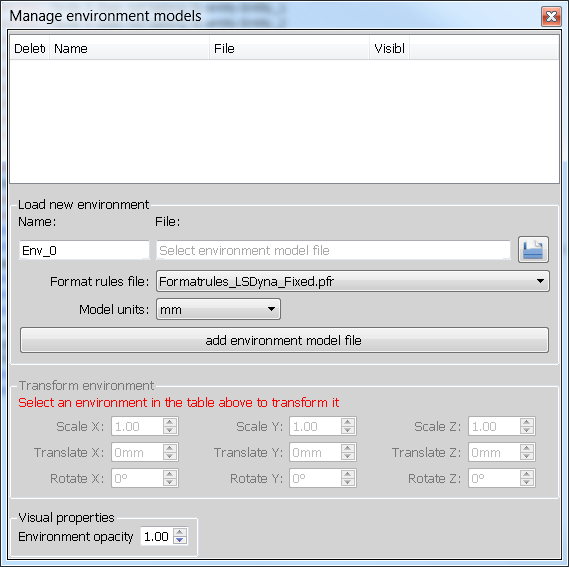The height and width of the screenshot is (567, 569).
Task: Open the Model units dropdown
Action: pyautogui.click(x=218, y=309)
